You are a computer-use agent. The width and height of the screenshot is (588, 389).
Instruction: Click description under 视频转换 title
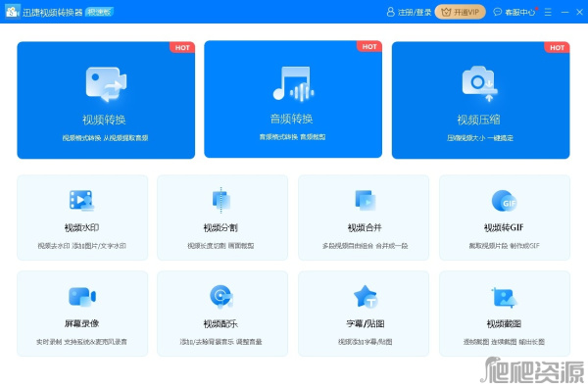(106, 138)
